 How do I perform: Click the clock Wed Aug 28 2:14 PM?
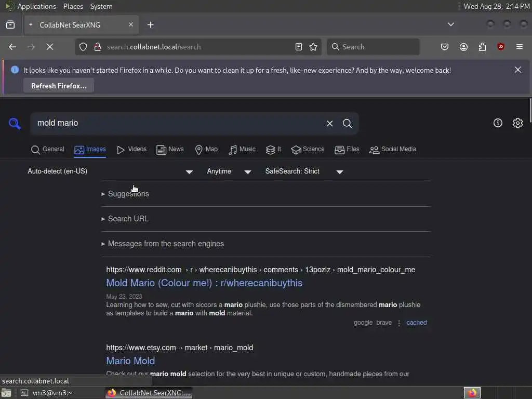[x=497, y=6]
